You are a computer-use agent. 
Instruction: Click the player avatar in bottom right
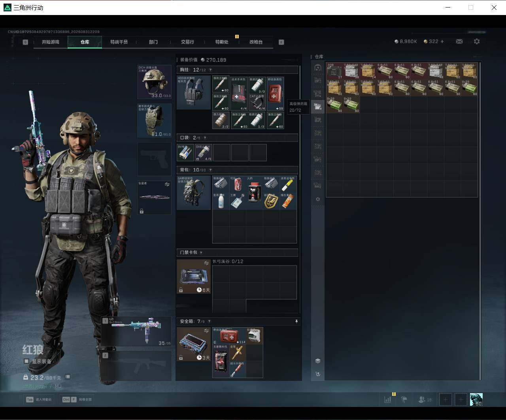476,399
